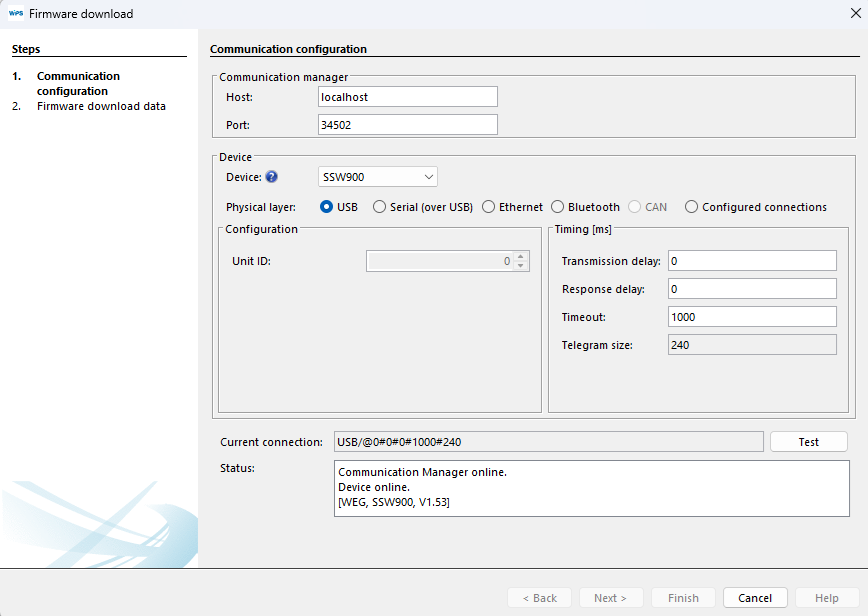
Task: Increase Unit ID with up arrow
Action: tap(521, 257)
